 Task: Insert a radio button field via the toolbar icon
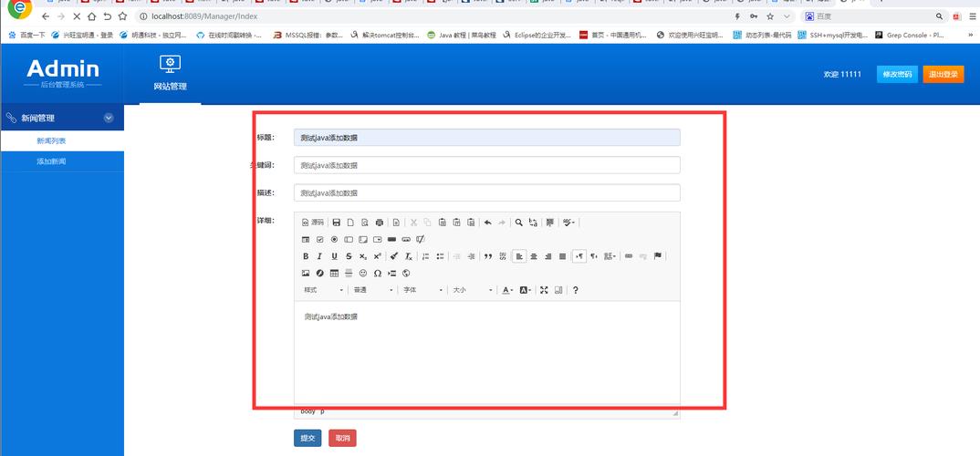pyautogui.click(x=334, y=239)
